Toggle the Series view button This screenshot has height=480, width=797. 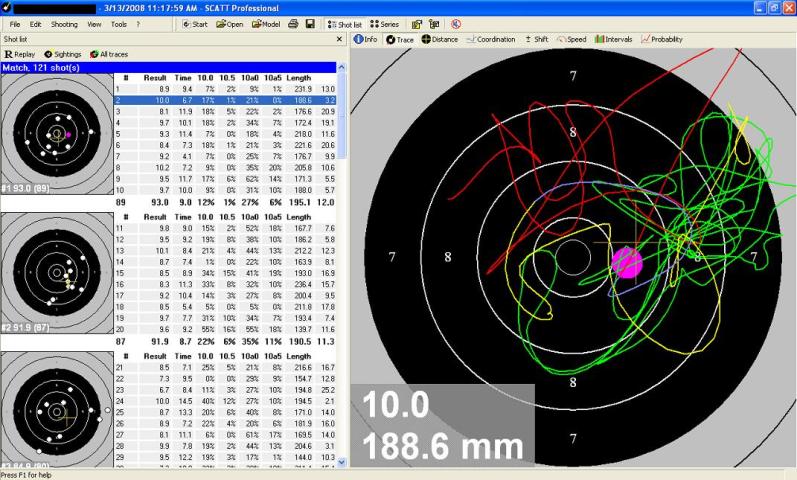[385, 24]
